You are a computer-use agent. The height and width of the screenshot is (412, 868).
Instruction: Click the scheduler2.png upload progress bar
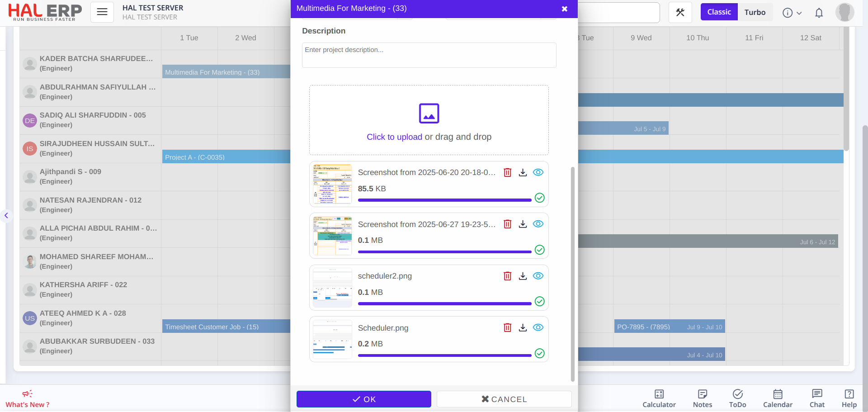coord(444,304)
